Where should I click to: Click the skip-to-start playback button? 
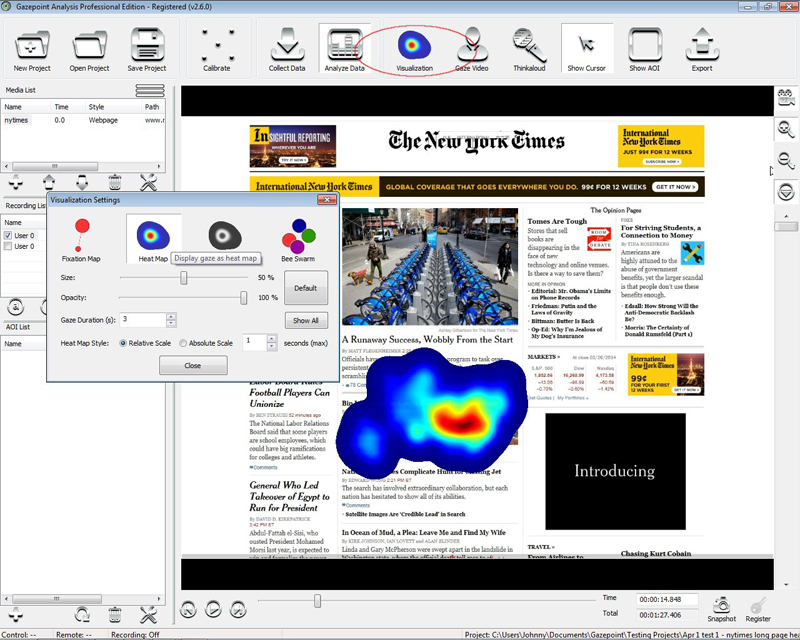point(188,609)
